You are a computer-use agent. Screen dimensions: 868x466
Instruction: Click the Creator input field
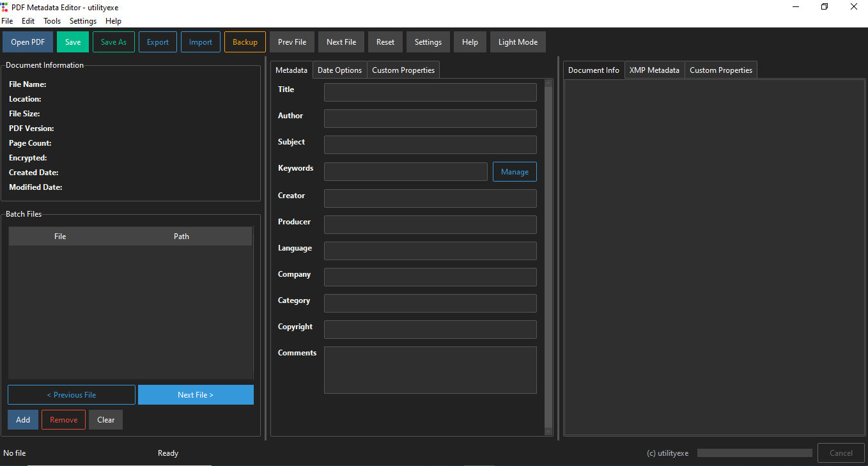430,198
